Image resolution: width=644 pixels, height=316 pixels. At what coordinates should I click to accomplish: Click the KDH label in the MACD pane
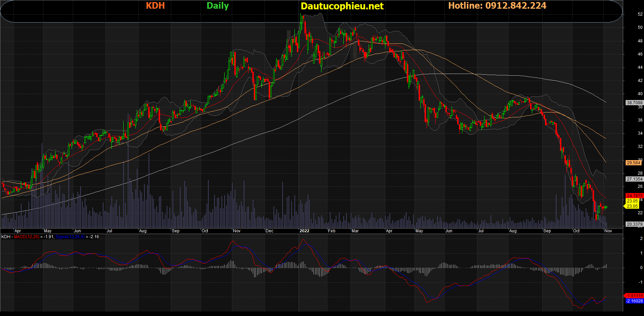(6, 237)
